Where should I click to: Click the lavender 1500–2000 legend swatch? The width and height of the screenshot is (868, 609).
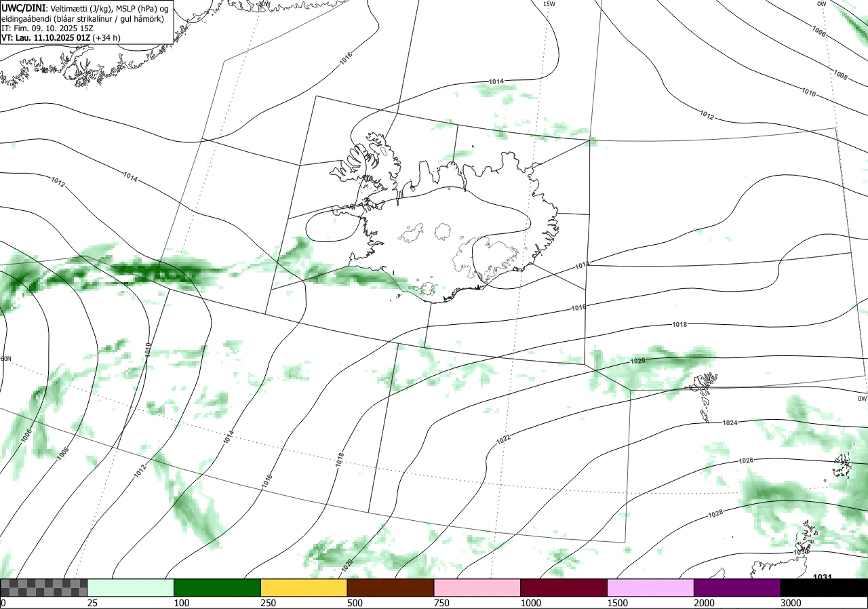click(x=651, y=587)
